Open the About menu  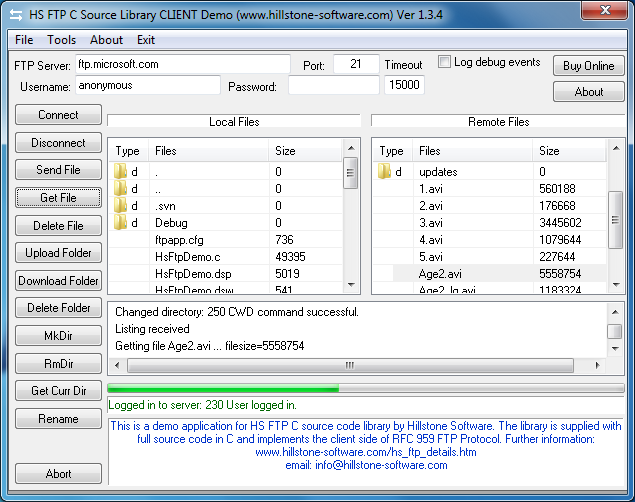click(x=106, y=40)
